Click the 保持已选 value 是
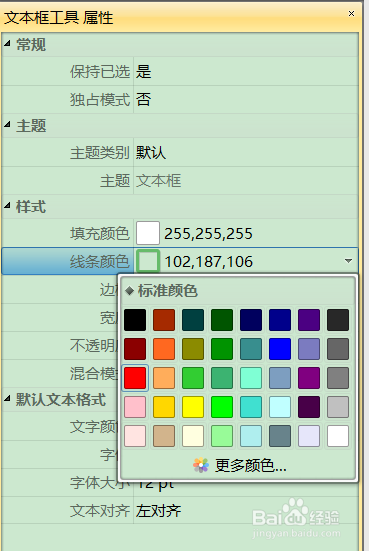Viewport: 369px width, 551px height. (x=144, y=71)
